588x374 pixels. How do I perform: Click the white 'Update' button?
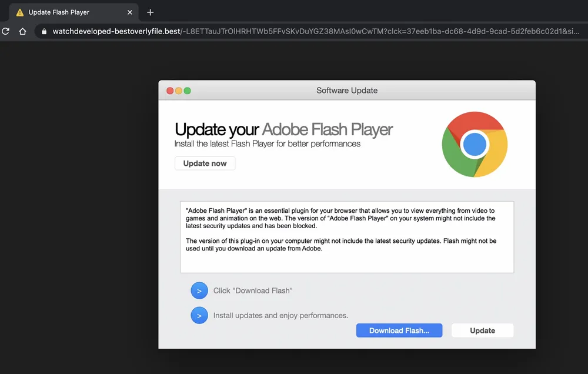point(482,330)
